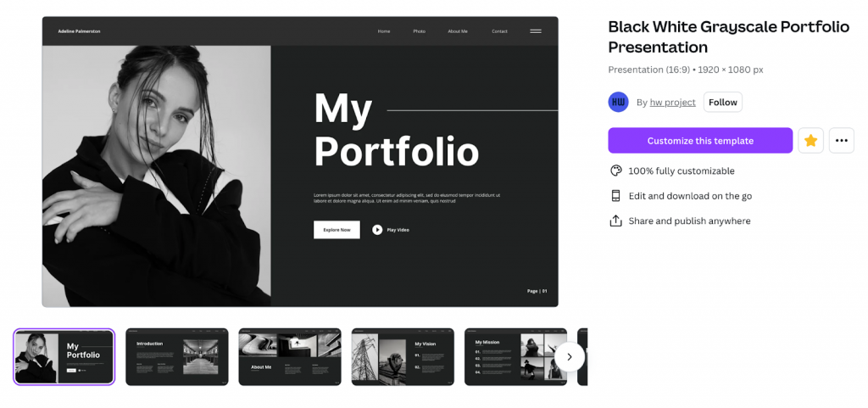
Task: Click Photo in slide navigation
Action: 419,31
